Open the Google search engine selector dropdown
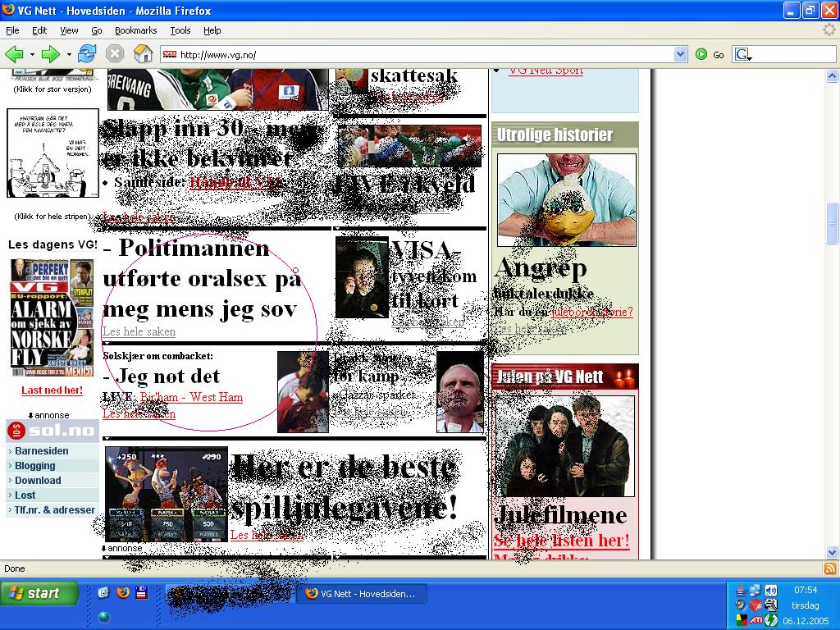 tap(743, 54)
